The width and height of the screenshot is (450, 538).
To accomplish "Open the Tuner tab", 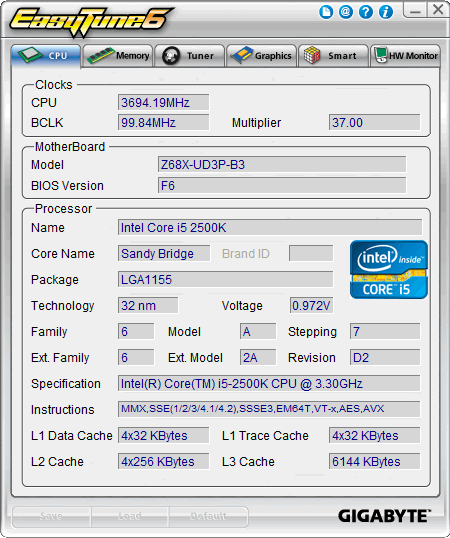I will pos(189,56).
